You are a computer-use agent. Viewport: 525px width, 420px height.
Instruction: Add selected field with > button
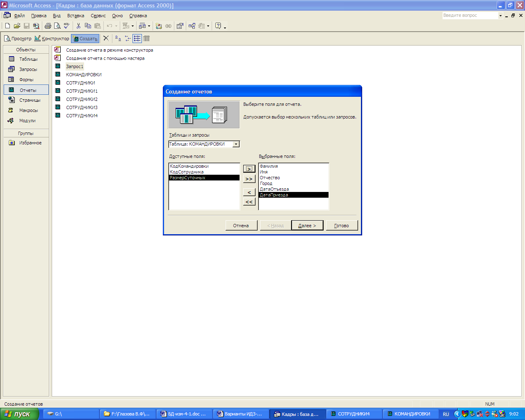[249, 169]
